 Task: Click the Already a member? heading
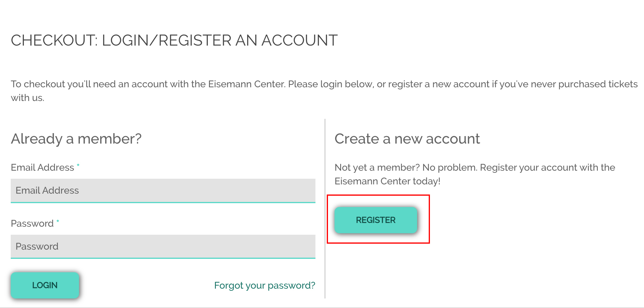[x=76, y=139]
